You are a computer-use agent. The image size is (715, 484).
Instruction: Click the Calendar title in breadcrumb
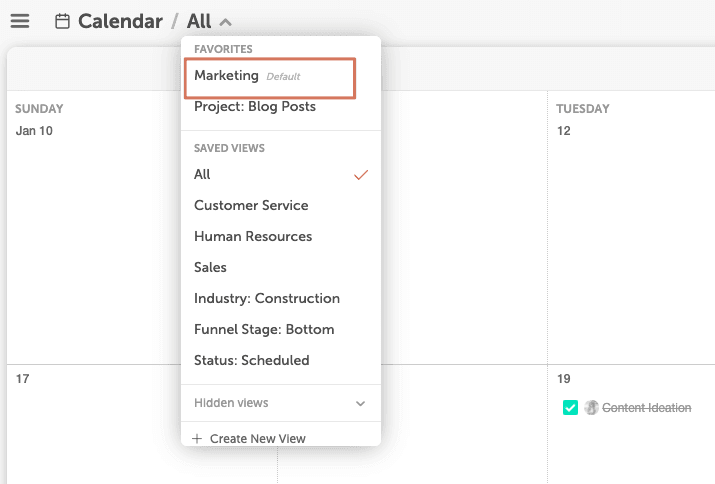pos(120,21)
